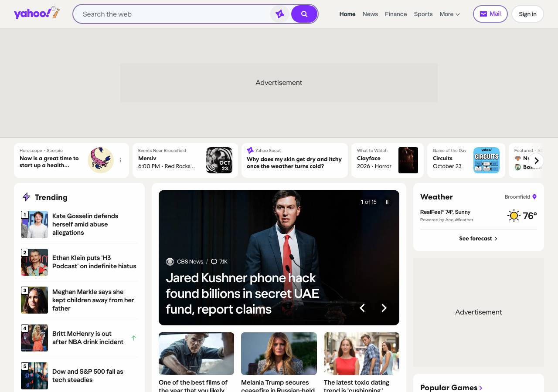Image resolution: width=558 pixels, height=392 pixels.
Task: Open Melania Trump story thumbnail
Action: pos(279,354)
